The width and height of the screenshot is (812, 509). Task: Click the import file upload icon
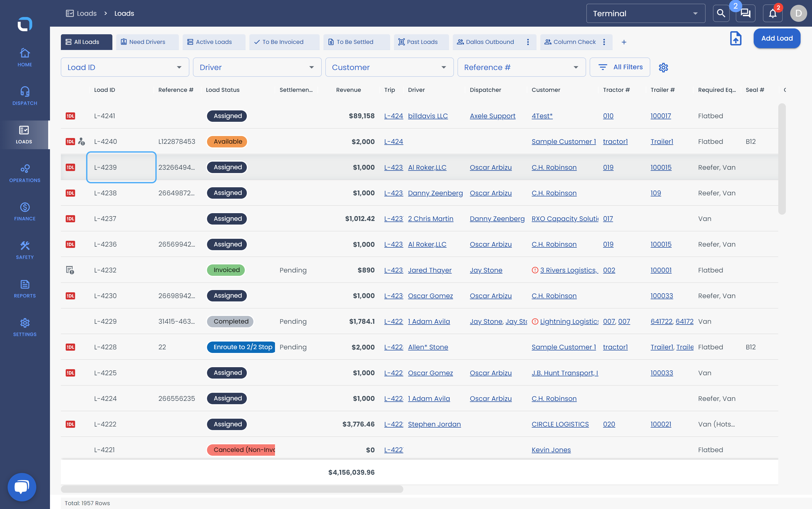tap(736, 38)
